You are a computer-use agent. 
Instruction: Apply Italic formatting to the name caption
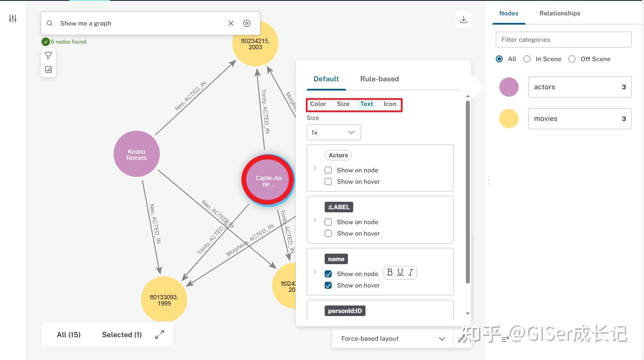click(x=410, y=273)
